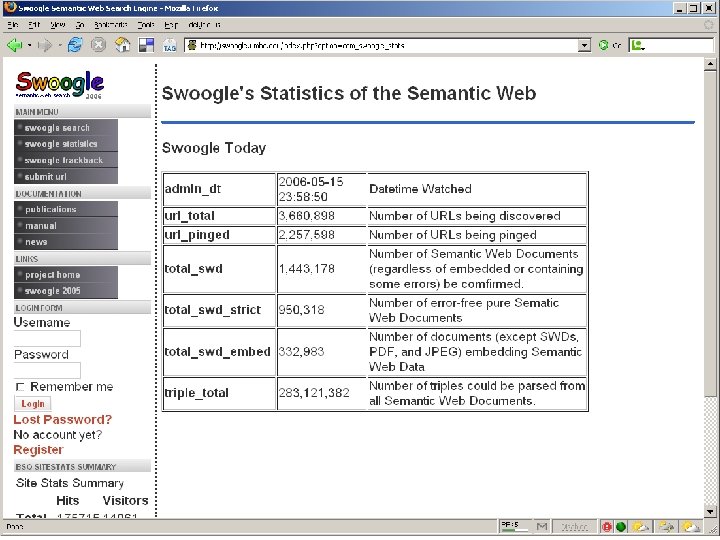
Task: Click the first sunny weather status icon
Action: click(641, 527)
